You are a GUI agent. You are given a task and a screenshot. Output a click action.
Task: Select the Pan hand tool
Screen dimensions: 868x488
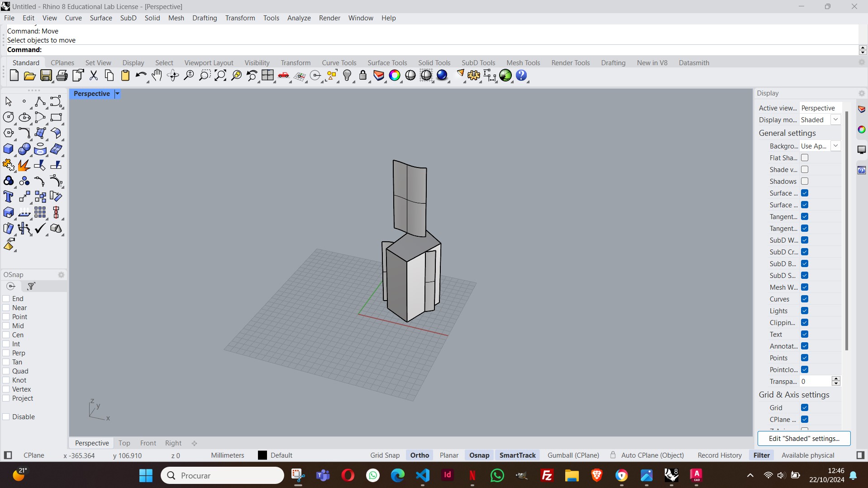pyautogui.click(x=157, y=76)
